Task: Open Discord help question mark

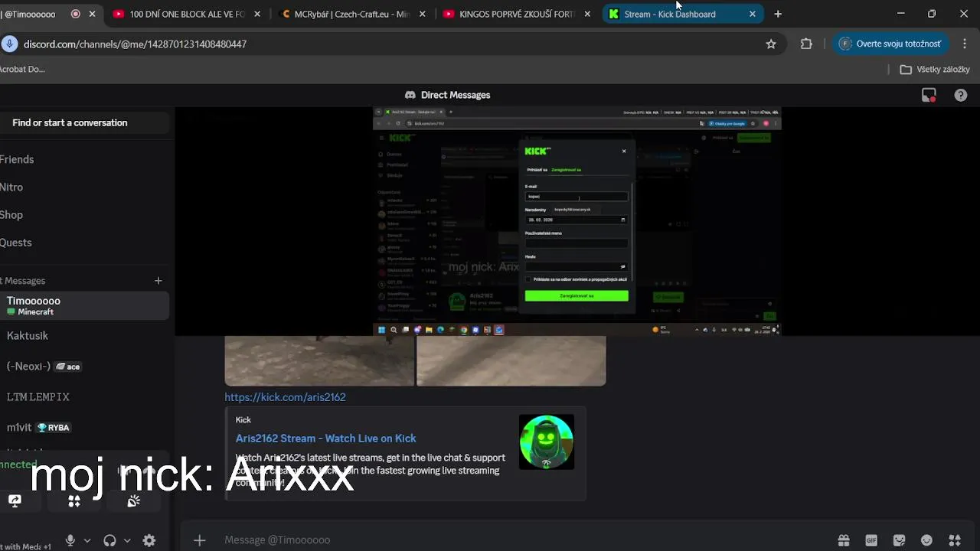Action: pyautogui.click(x=961, y=95)
